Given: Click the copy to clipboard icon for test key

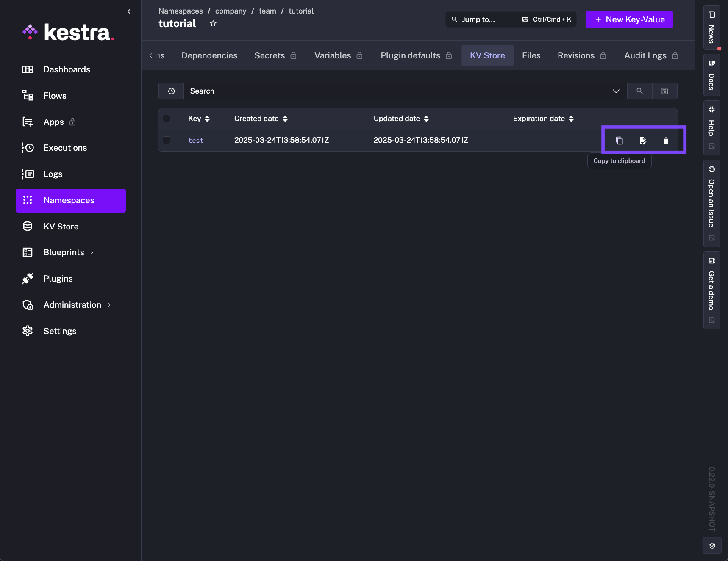Looking at the screenshot, I should coord(619,141).
